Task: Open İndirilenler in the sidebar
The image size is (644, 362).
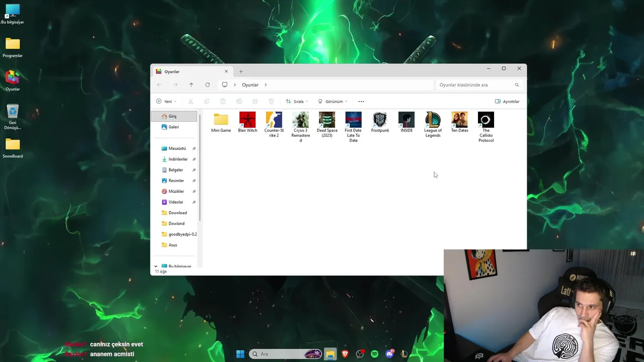Action: coord(174,159)
